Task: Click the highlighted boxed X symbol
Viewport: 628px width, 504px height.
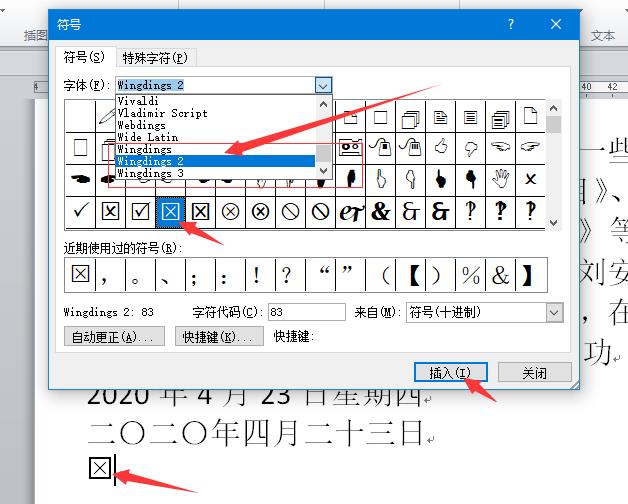Action: (171, 211)
